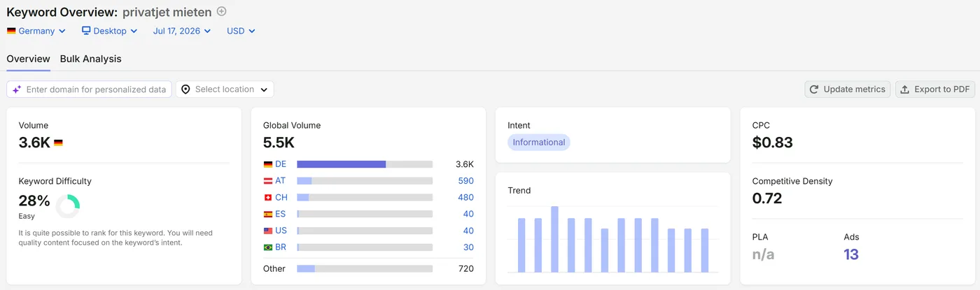
Task: Click the Keyword Difficulty donut chart
Action: (68, 205)
